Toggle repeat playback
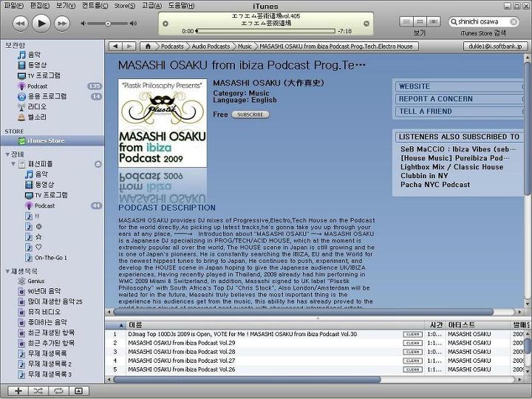Screen dimensions: 532x399 click(x=58, y=391)
